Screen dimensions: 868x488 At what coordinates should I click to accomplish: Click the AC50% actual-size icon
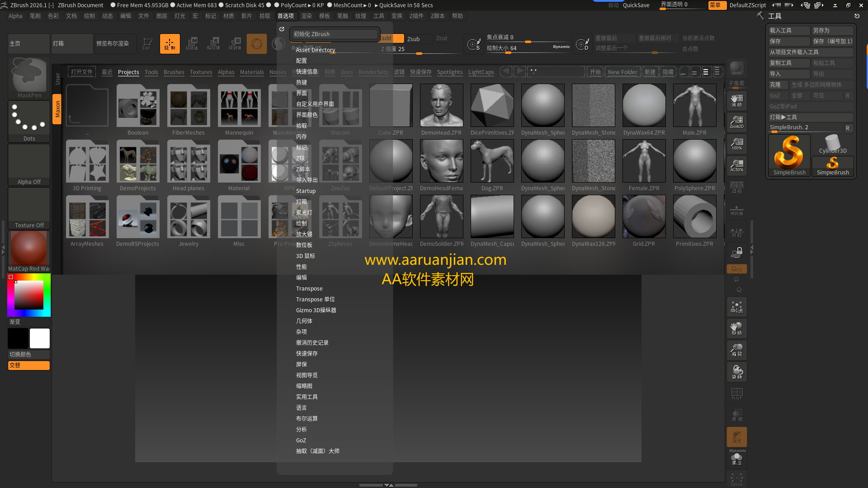(737, 165)
